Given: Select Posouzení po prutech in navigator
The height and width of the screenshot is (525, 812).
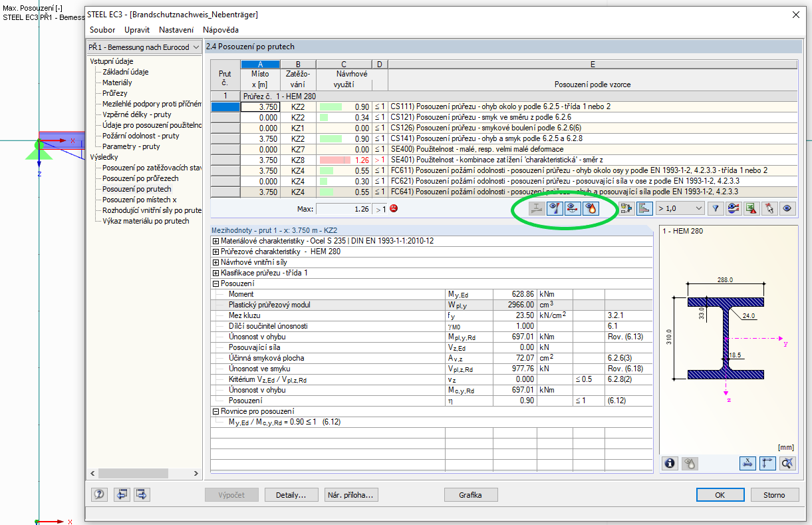Looking at the screenshot, I should [136, 189].
